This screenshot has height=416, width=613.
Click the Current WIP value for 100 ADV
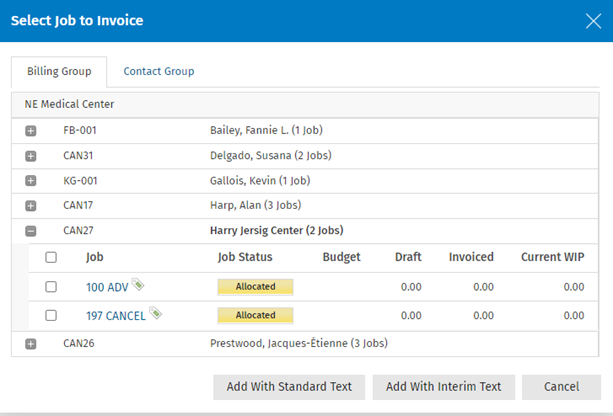pyautogui.click(x=574, y=287)
